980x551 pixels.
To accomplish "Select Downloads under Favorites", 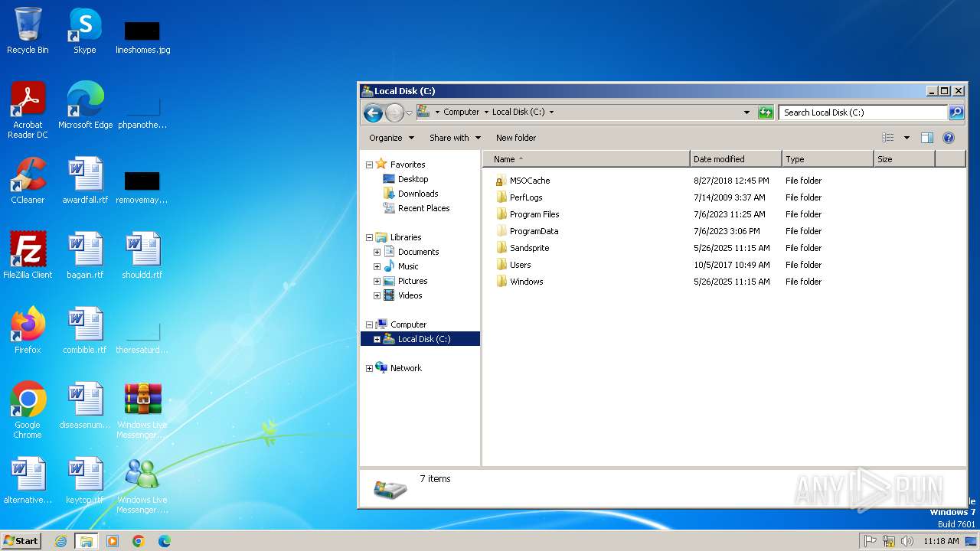I will (418, 194).
